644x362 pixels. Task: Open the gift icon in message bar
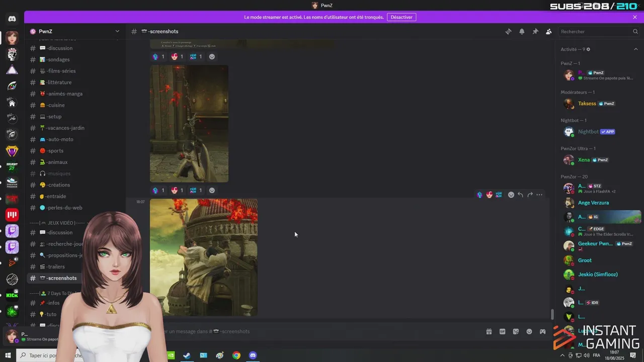click(x=489, y=331)
